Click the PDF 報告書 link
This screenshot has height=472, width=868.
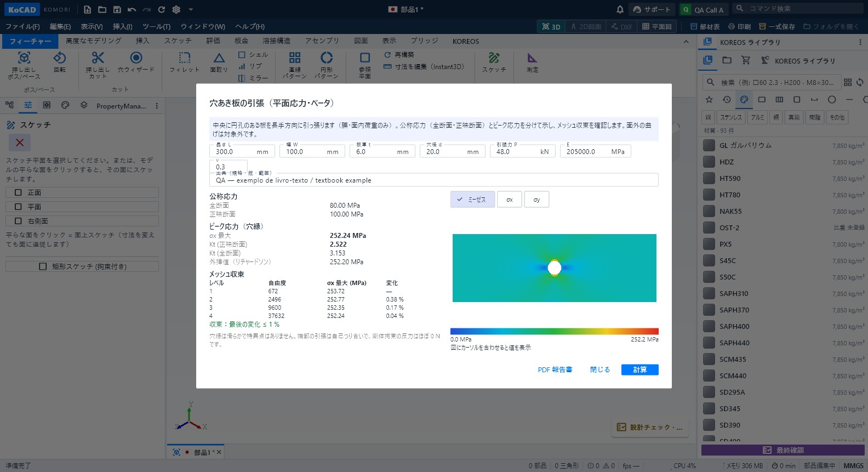click(555, 370)
